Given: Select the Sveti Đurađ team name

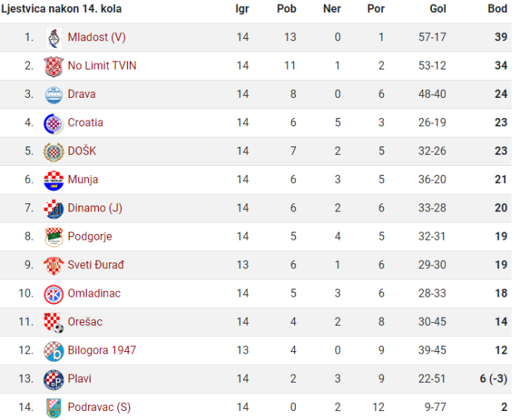Looking at the screenshot, I should 96,265.
